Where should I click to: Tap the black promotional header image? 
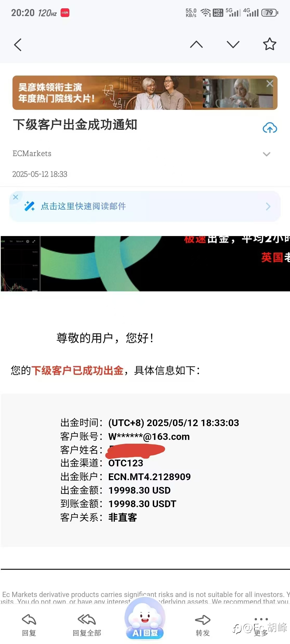pos(145,264)
